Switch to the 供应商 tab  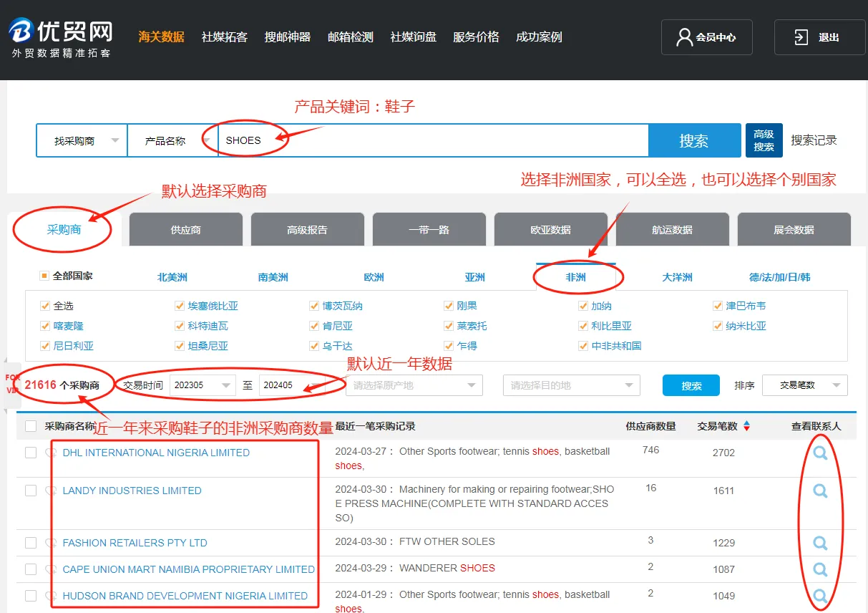[x=185, y=230]
